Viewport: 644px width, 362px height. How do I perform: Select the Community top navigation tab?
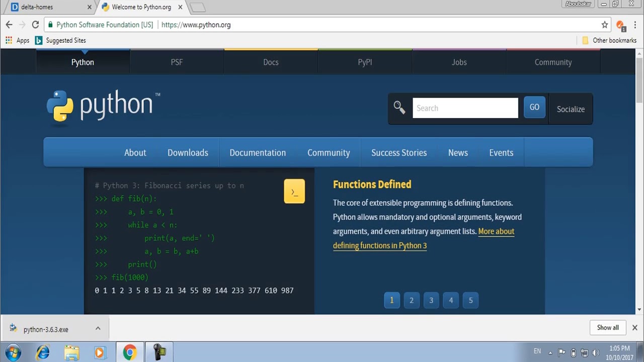click(x=553, y=62)
